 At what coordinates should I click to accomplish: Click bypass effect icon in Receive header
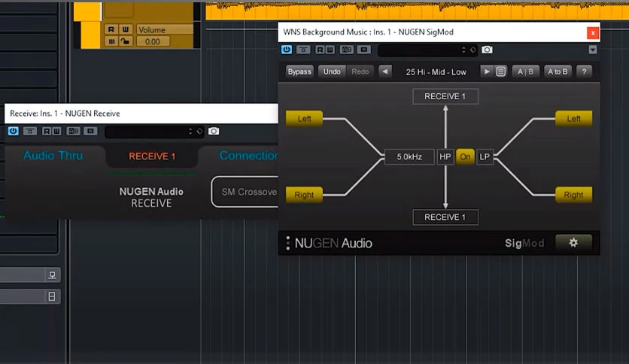pos(30,131)
